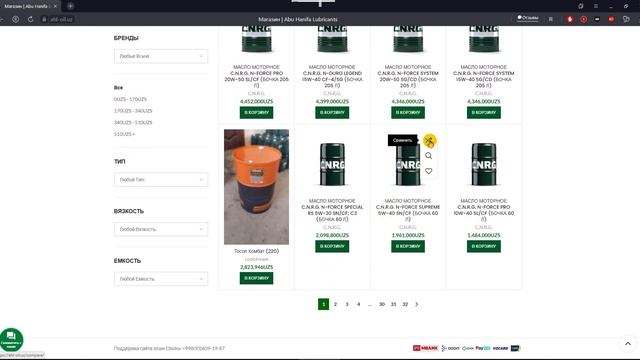Click the bookmark icon in address bar

click(551, 19)
